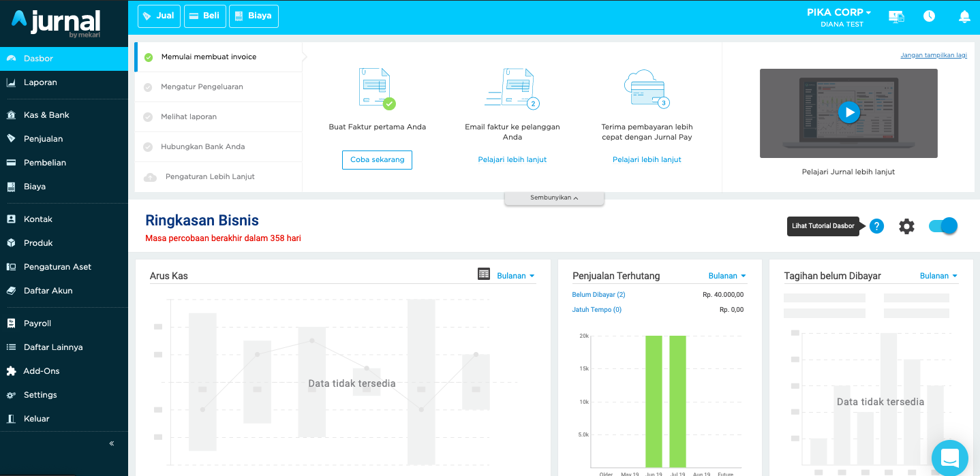
Task: Open Bulanan dropdown in Arus Kas
Action: (516, 276)
